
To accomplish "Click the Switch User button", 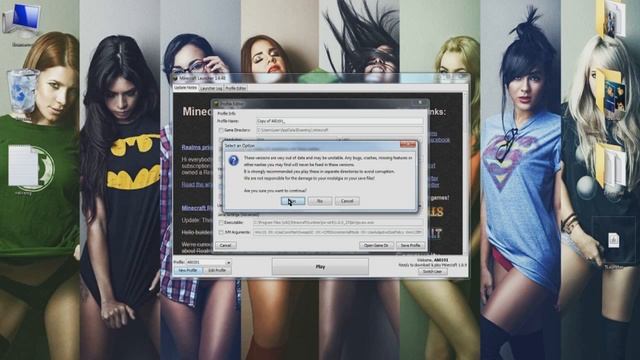I will point(432,271).
